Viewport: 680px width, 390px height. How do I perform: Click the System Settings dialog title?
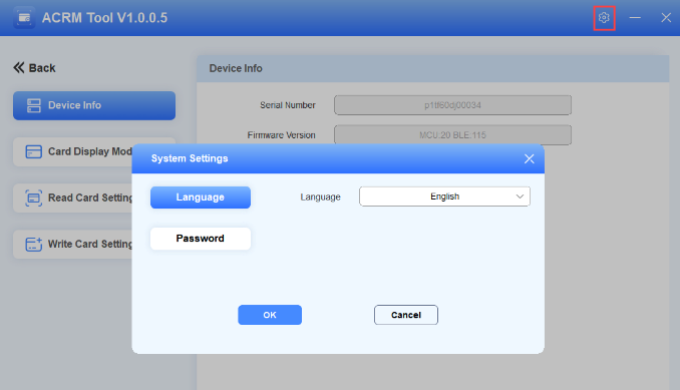click(190, 159)
